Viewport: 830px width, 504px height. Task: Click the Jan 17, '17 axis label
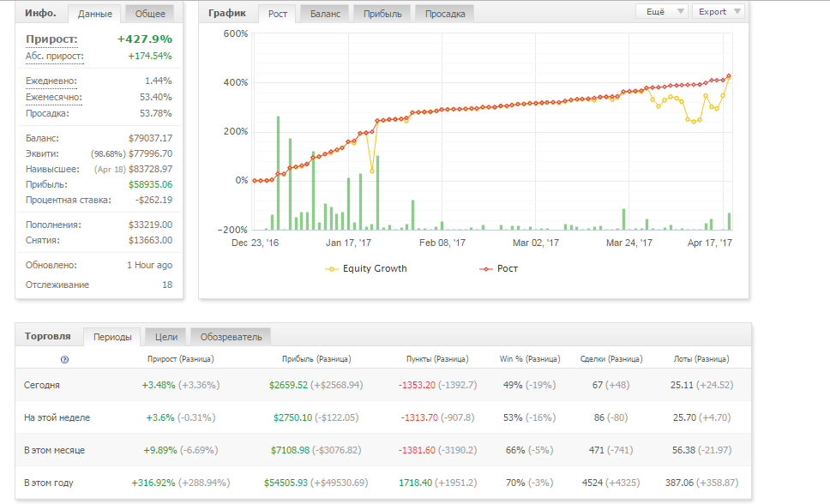[x=348, y=243]
